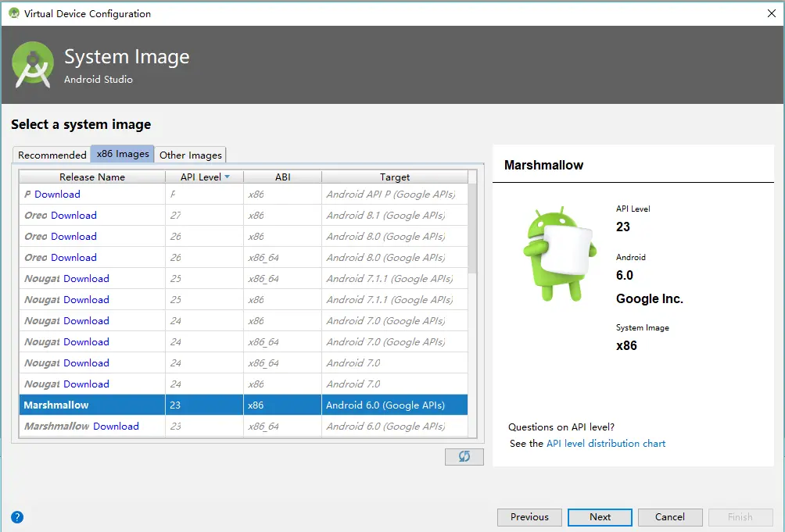The height and width of the screenshot is (532, 785).
Task: Click the x86 ABI cell in Marshmallow selected row
Action: pos(282,405)
